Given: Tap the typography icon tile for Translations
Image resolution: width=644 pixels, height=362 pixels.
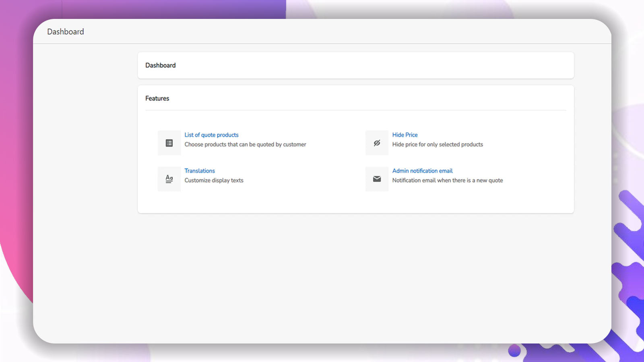Looking at the screenshot, I should coord(169,179).
